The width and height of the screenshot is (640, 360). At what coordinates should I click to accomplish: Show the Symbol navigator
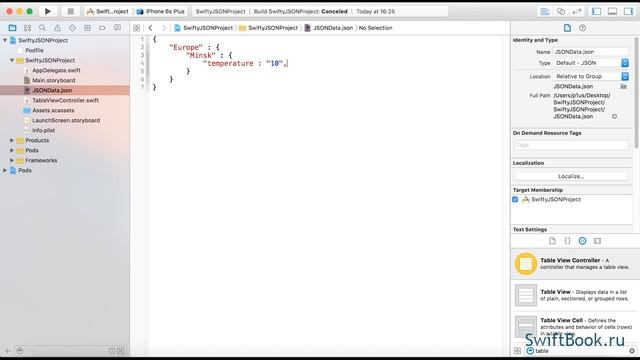click(x=27, y=28)
